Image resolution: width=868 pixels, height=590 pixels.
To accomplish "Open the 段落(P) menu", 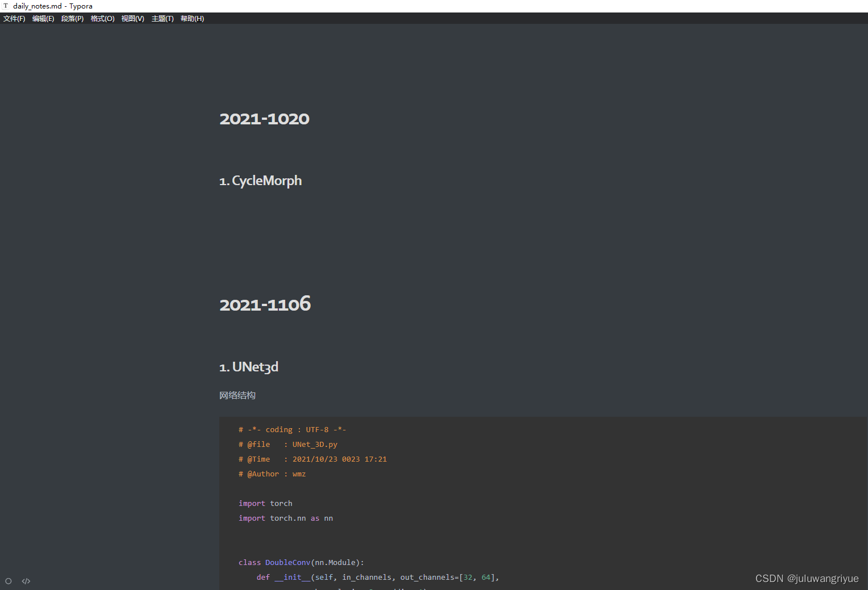I will 72,19.
